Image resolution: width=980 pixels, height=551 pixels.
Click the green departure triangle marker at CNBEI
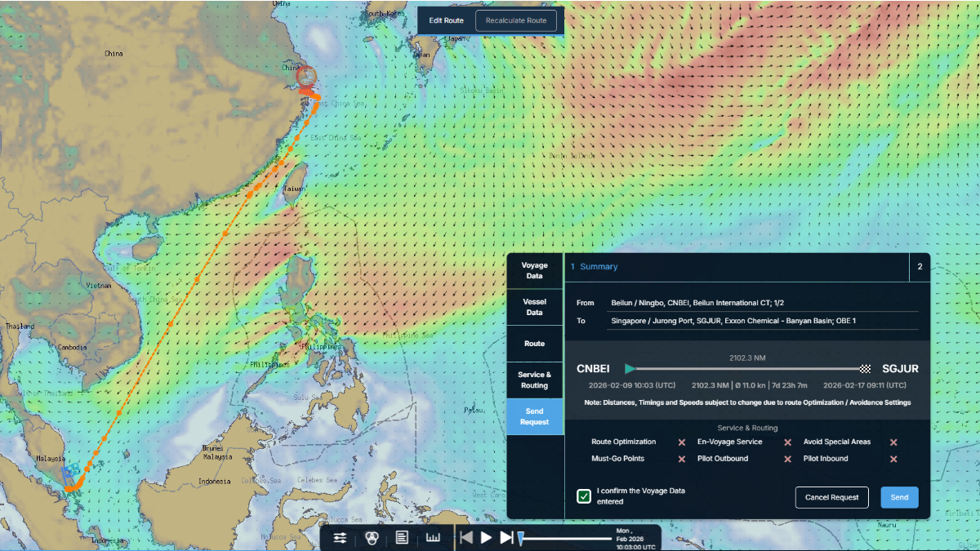pyautogui.click(x=630, y=369)
